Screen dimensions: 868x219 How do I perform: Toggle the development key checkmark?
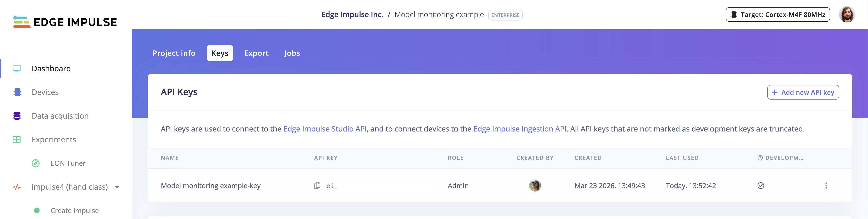tap(761, 186)
